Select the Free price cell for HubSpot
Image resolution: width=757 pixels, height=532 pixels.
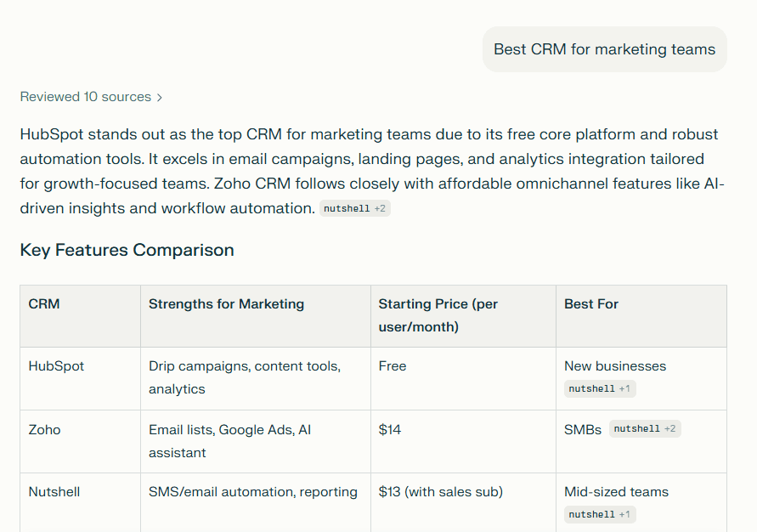tap(393, 366)
